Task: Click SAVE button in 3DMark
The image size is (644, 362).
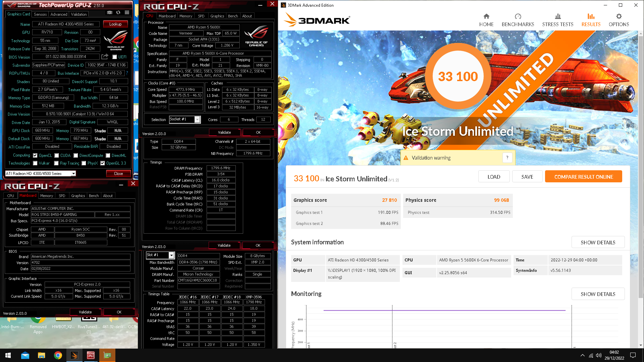Action: (x=527, y=177)
